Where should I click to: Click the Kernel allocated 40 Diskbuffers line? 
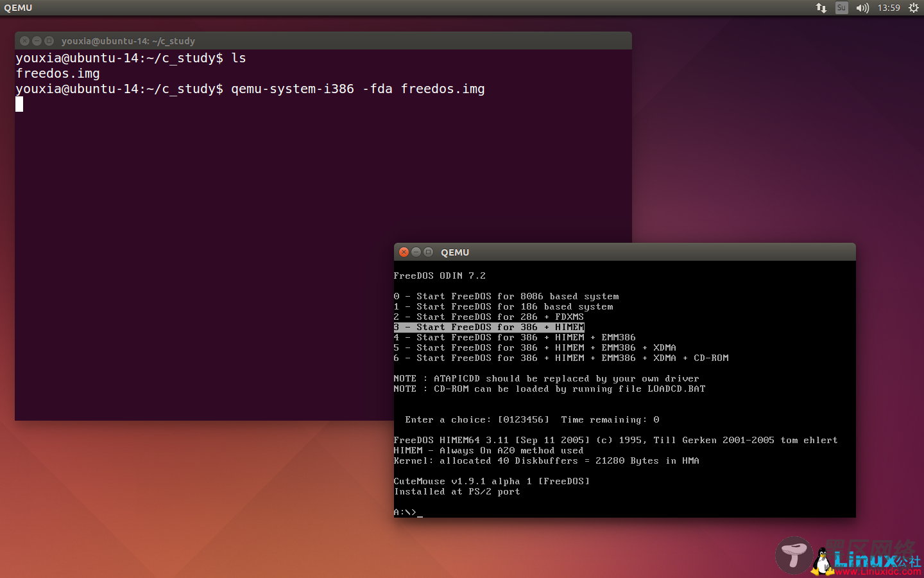click(x=547, y=460)
